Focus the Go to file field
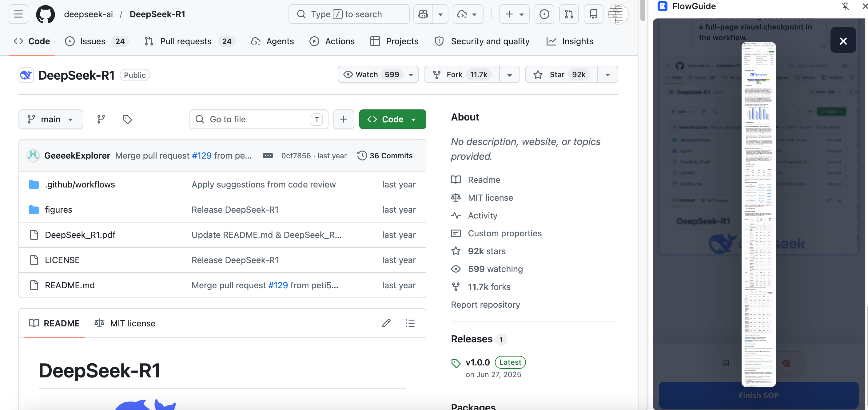This screenshot has height=410, width=868. [259, 119]
